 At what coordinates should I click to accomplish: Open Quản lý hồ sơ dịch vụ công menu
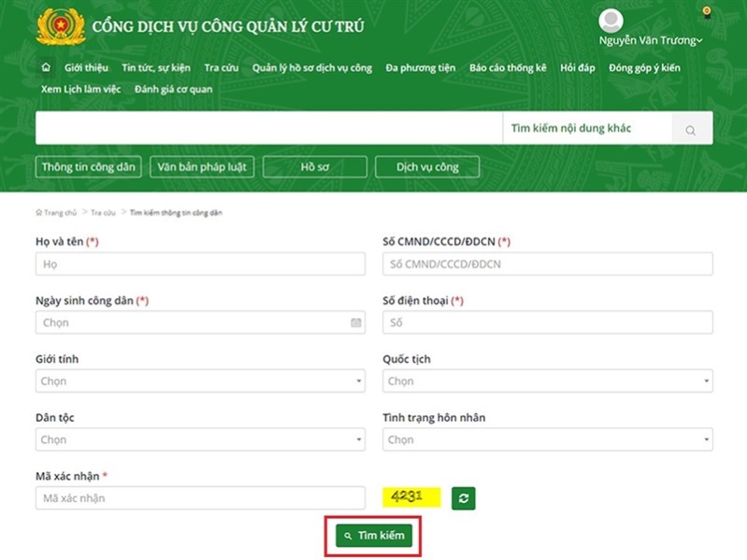312,68
